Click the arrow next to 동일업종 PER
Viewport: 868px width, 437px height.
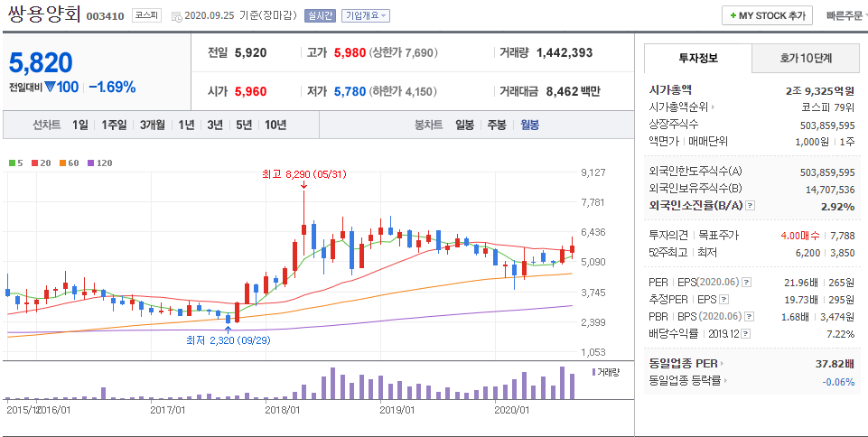722,364
